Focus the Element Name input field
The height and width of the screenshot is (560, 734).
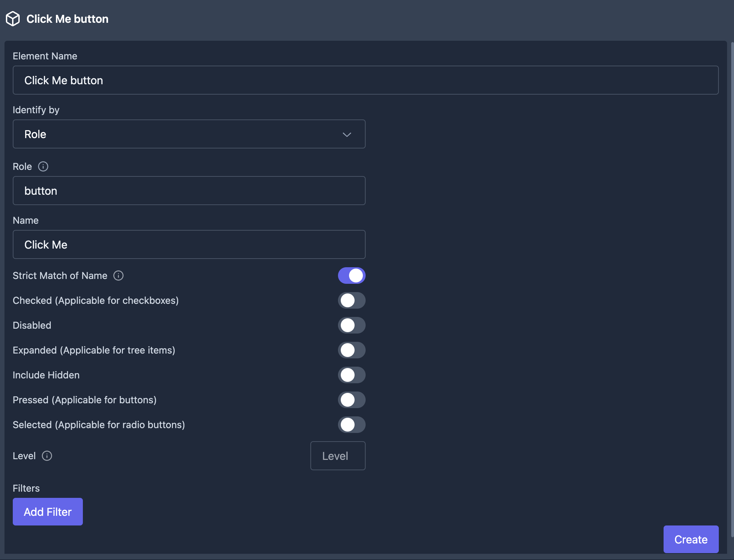coord(366,80)
